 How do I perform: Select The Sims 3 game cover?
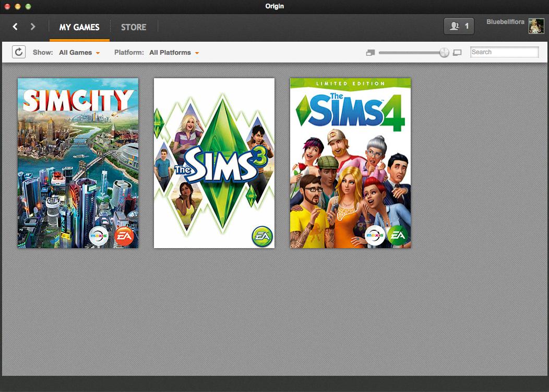(214, 163)
